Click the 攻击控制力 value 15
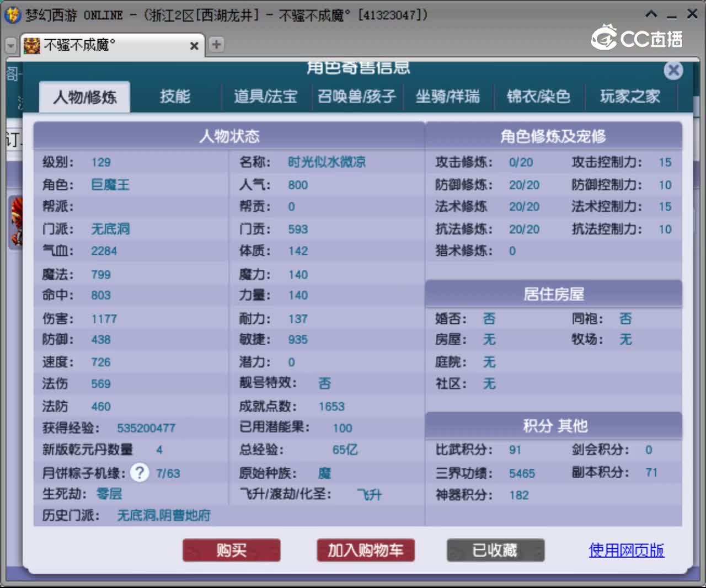 [x=665, y=163]
